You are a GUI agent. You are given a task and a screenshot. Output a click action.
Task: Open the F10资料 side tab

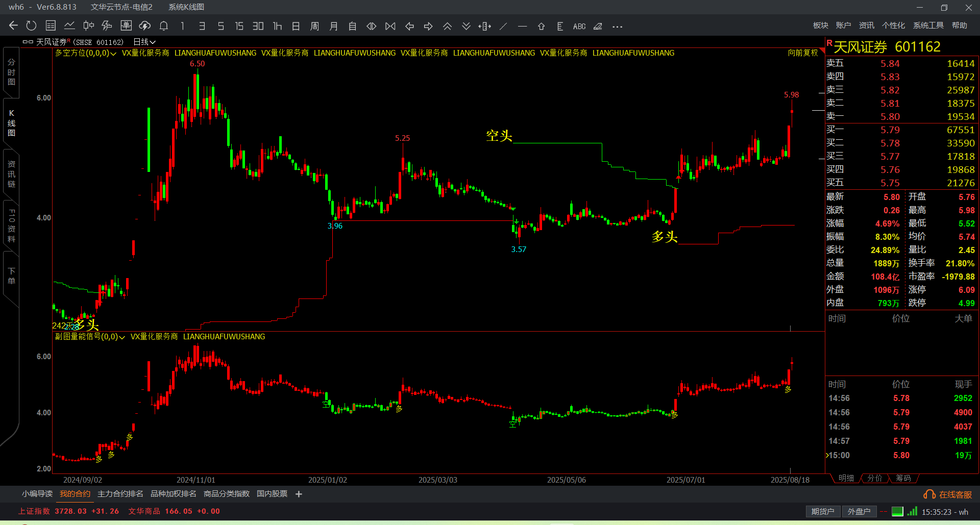[x=11, y=226]
